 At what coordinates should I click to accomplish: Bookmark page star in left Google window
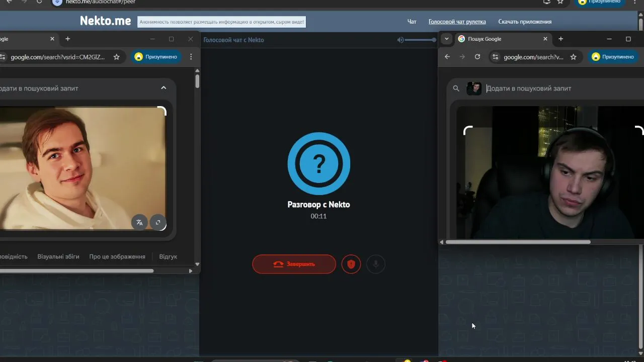[x=117, y=57]
